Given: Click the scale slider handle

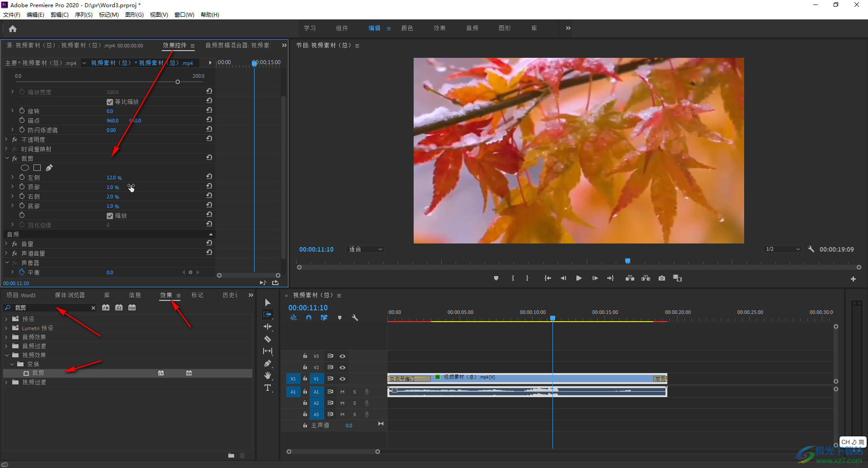Looking at the screenshot, I should (178, 82).
